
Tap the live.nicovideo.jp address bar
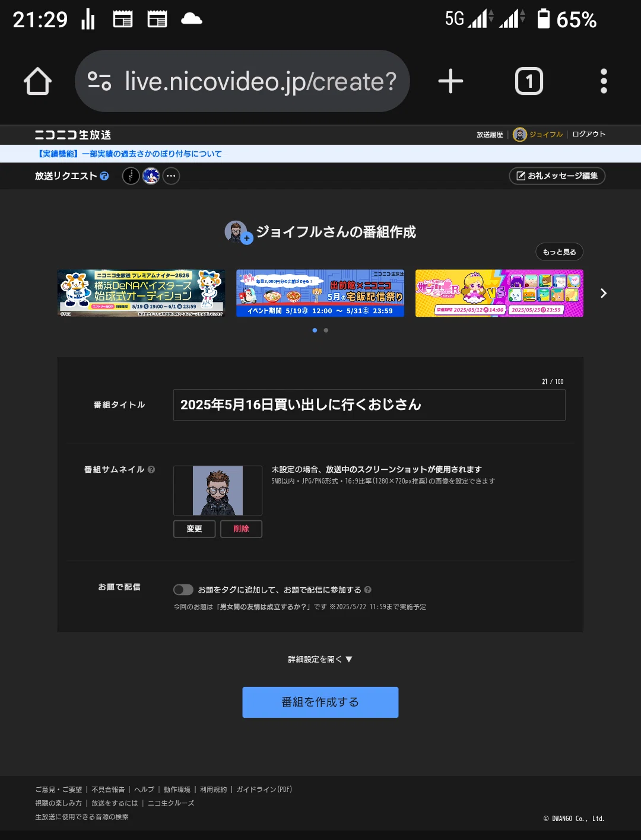pos(242,81)
